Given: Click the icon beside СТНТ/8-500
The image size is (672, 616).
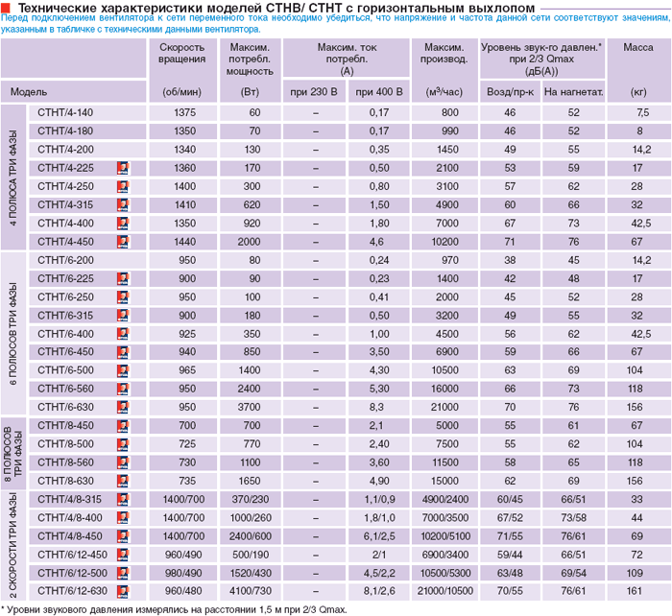Looking at the screenshot, I should coord(123,444).
